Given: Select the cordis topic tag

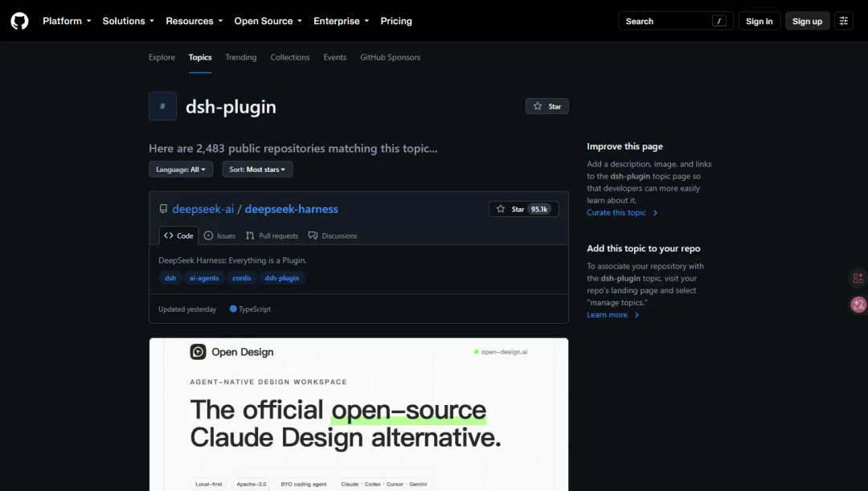Looking at the screenshot, I should point(242,278).
